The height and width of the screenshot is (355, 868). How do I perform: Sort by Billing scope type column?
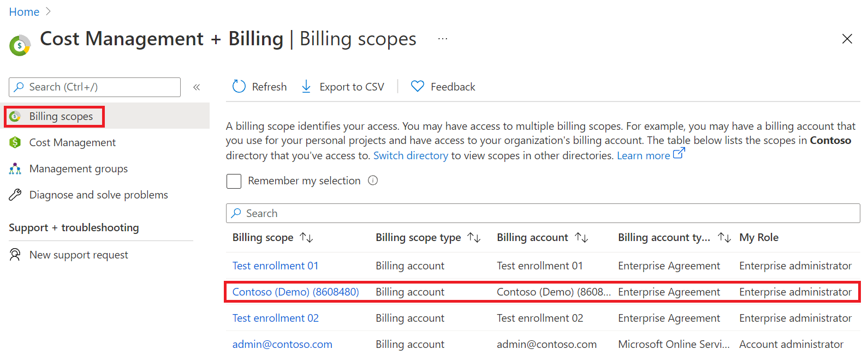click(474, 238)
